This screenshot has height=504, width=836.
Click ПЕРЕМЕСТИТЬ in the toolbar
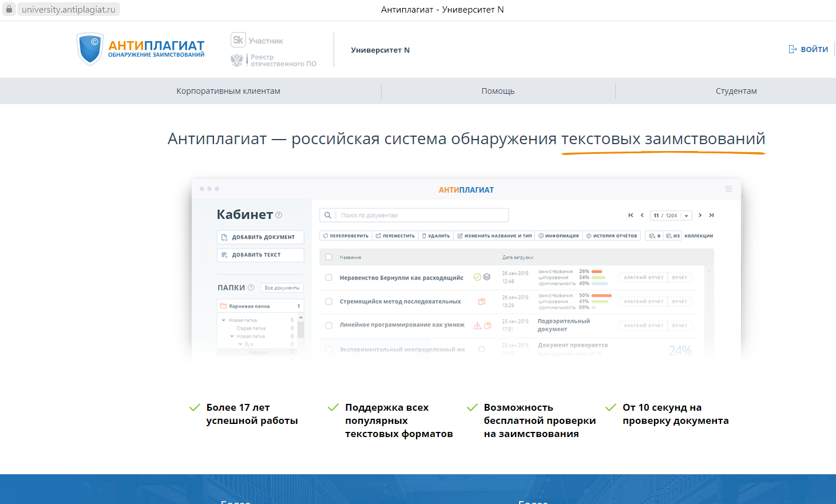(395, 236)
